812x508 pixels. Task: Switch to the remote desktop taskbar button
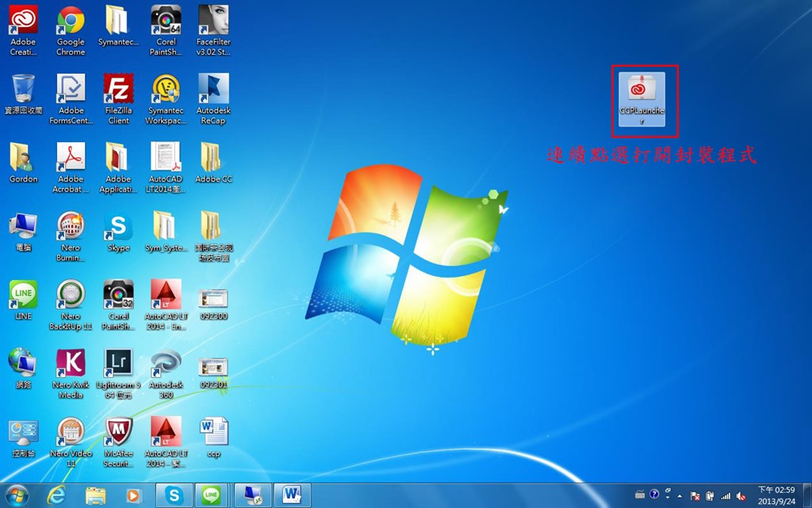pos(253,495)
